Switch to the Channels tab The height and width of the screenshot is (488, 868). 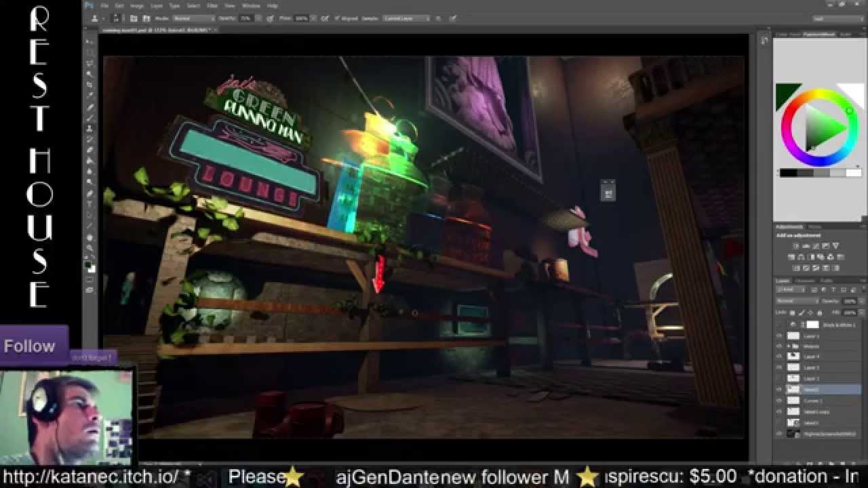(x=804, y=281)
